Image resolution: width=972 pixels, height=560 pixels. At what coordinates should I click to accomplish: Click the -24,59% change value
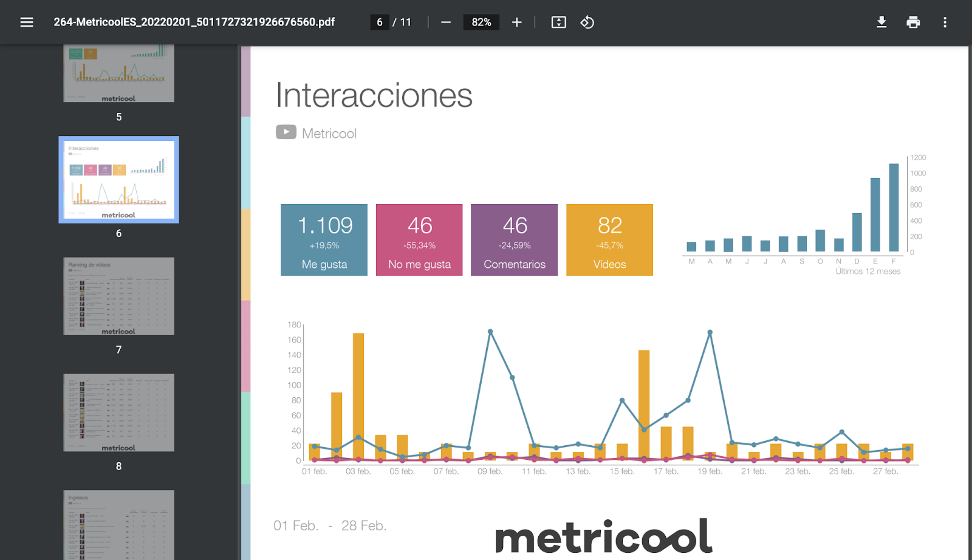[515, 245]
